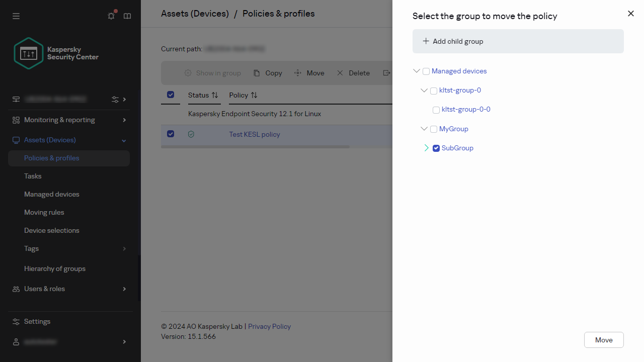Screen dimensions: 644x362
Task: Open the notifications bell icon
Action: 111,16
